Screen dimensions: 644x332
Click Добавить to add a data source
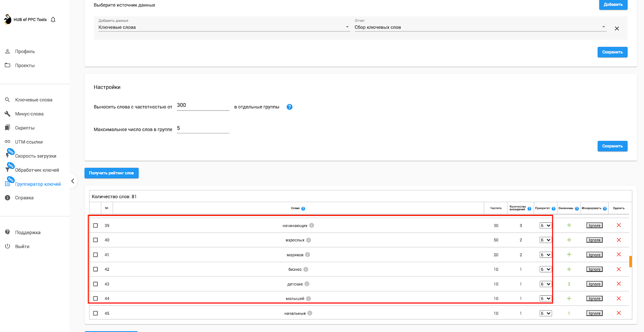613,4
